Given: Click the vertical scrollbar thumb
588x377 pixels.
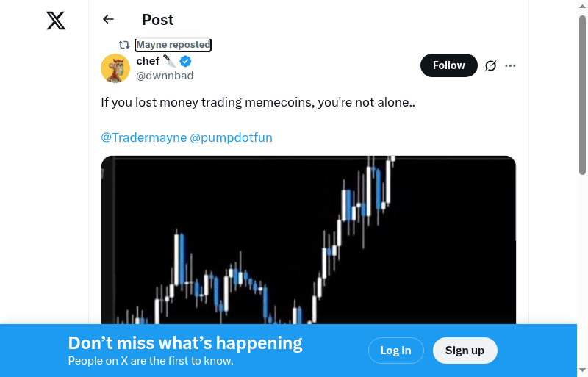Looking at the screenshot, I should (582, 96).
